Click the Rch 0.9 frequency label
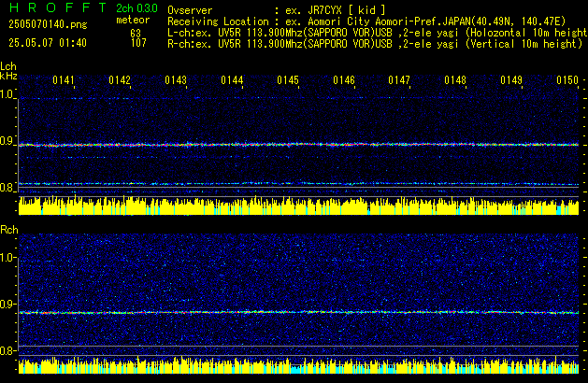This screenshot has width=588, height=383. (x=7, y=304)
